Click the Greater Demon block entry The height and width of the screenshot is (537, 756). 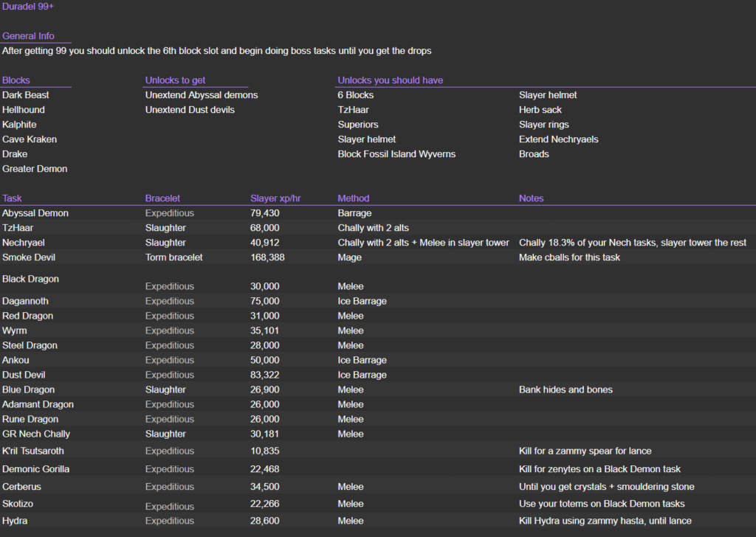(35, 169)
